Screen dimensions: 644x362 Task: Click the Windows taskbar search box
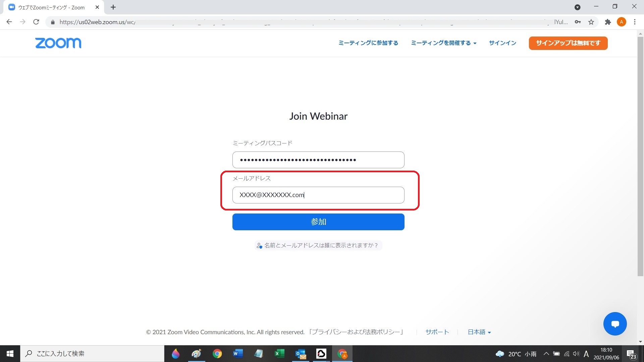[x=92, y=354]
